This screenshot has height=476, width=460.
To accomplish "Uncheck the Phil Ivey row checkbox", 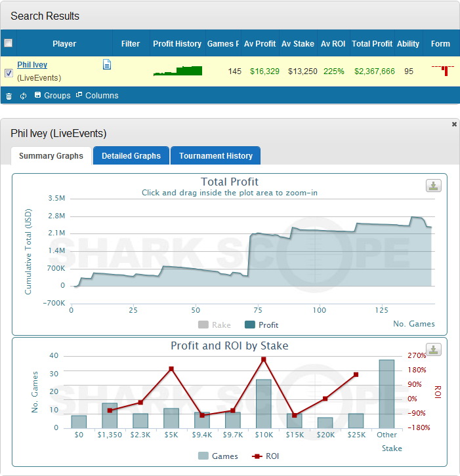I will coord(9,73).
